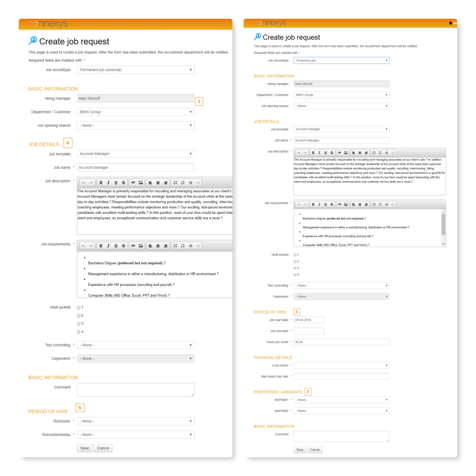Click Cancel in Temporary job form

click(x=315, y=450)
